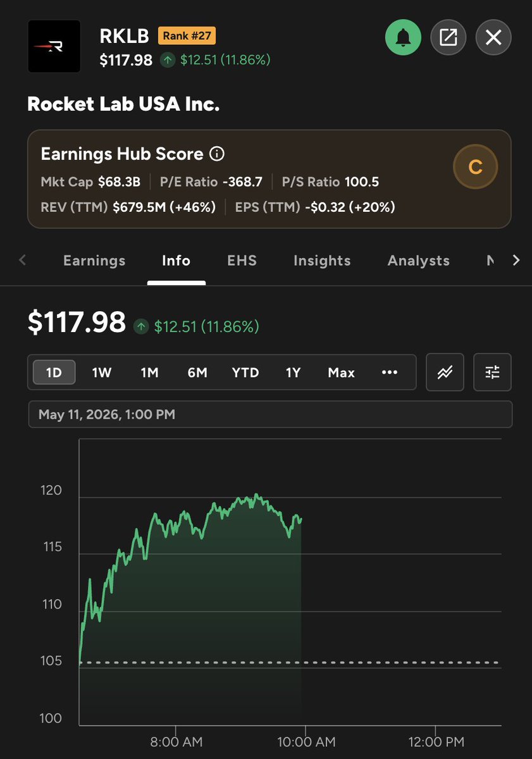Select the 1Y chart range
The image size is (532, 759).
293,373
